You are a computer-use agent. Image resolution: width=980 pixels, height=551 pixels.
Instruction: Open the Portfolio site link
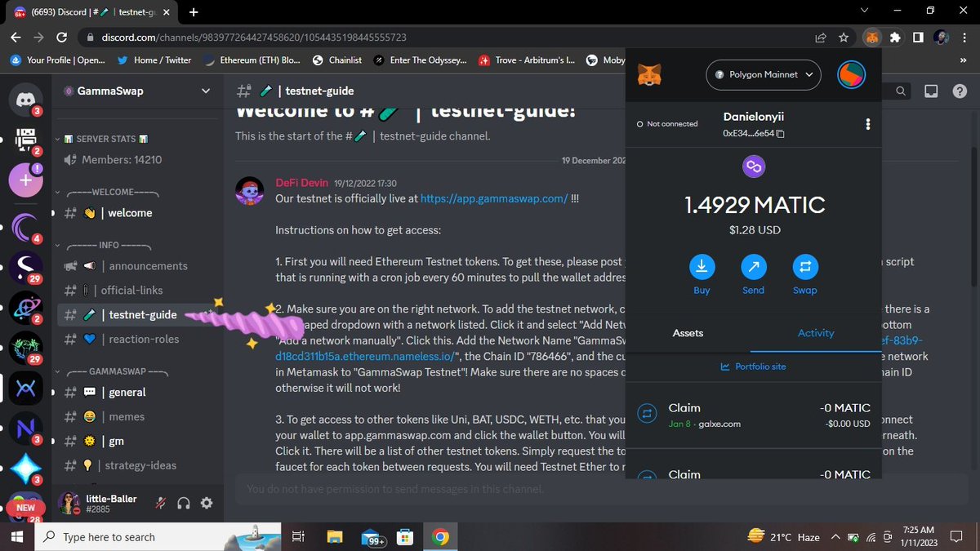(x=753, y=367)
